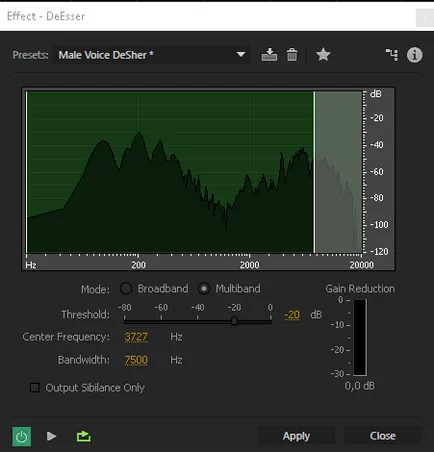Edit the Bandwidth value 7500
The width and height of the screenshot is (434, 452).
point(136,360)
